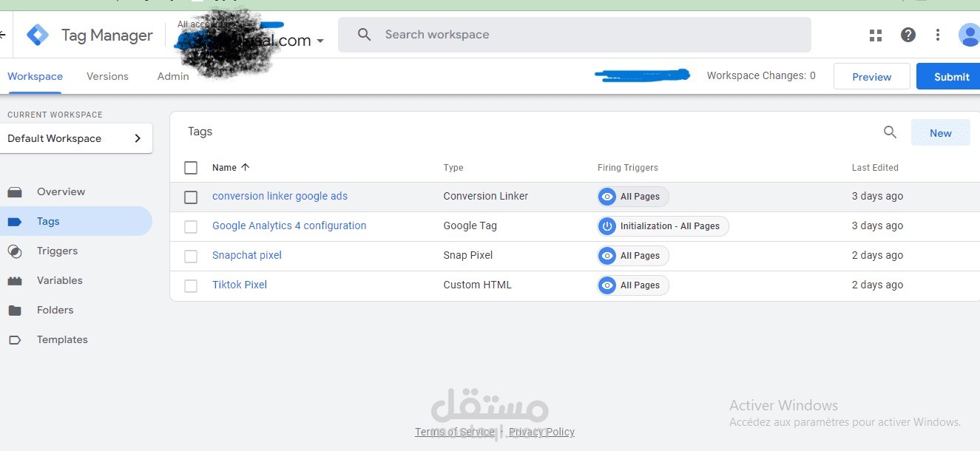Open the conversion linker google ads tag
980x451 pixels.
coord(280,196)
